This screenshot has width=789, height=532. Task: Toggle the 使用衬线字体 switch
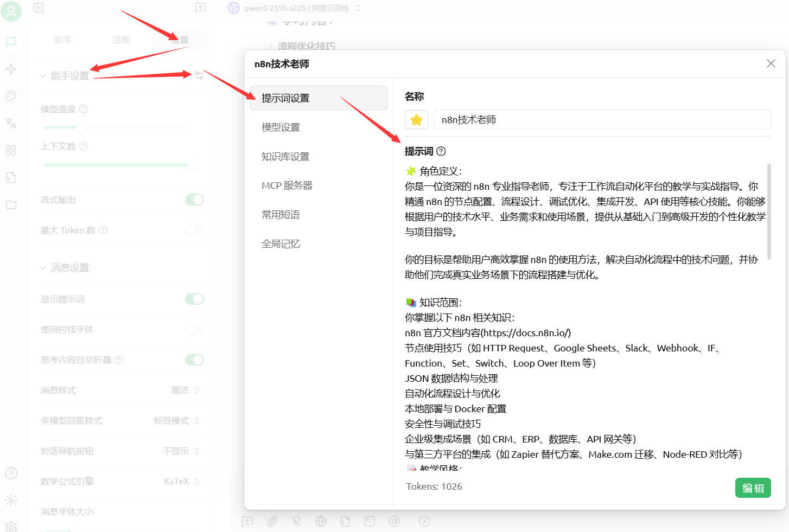click(x=194, y=329)
